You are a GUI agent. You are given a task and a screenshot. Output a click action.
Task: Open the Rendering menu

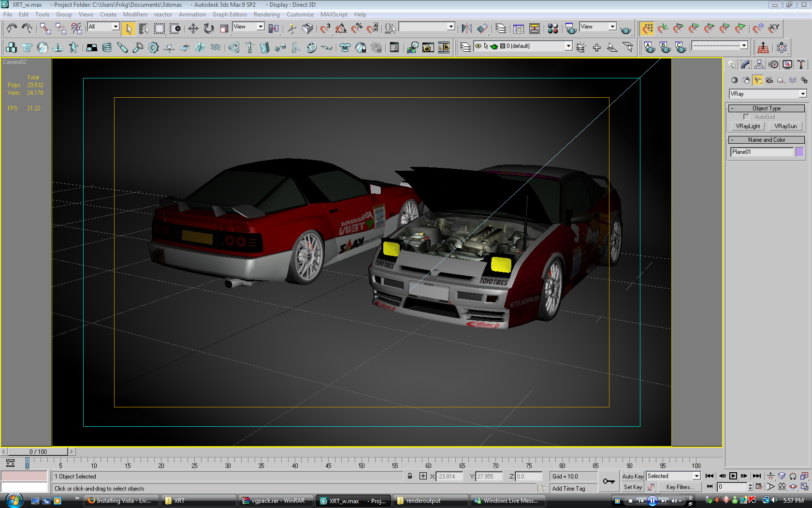[266, 15]
